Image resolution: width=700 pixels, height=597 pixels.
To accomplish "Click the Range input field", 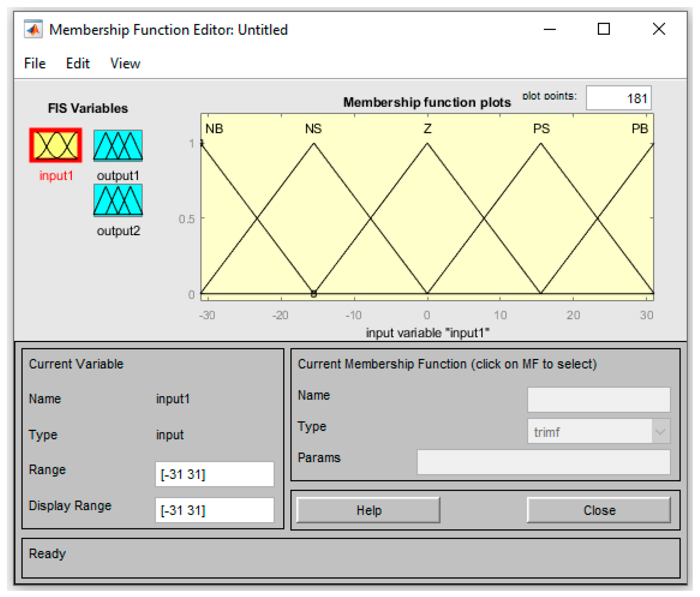I will point(214,474).
